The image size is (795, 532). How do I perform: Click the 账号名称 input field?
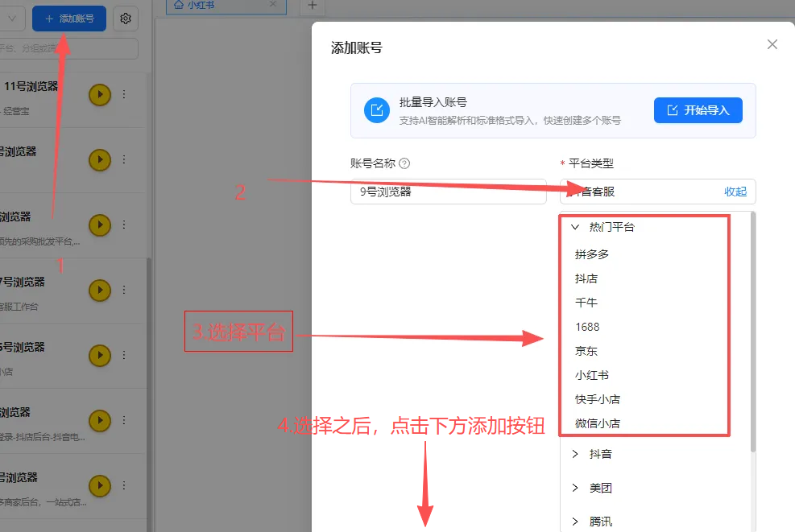448,192
